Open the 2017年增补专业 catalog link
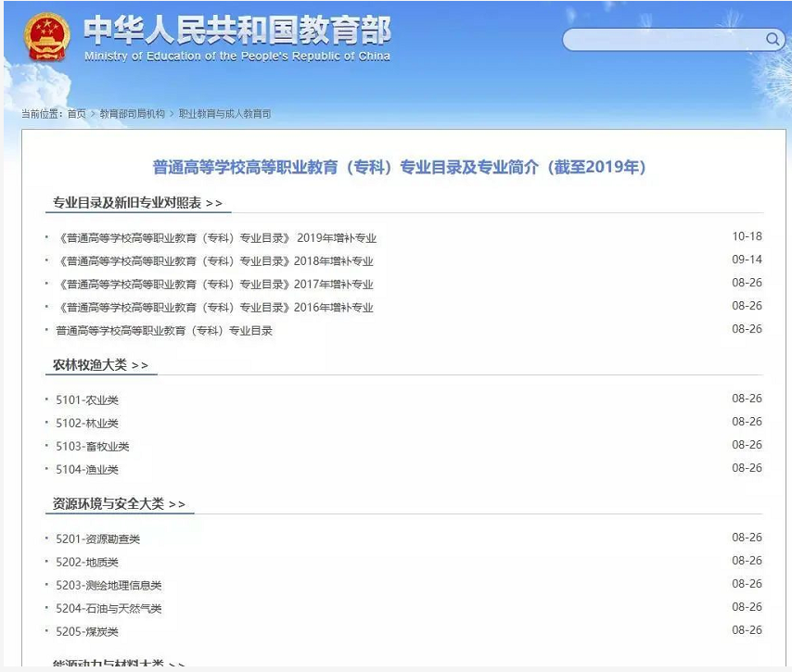This screenshot has width=792, height=672. 214,285
